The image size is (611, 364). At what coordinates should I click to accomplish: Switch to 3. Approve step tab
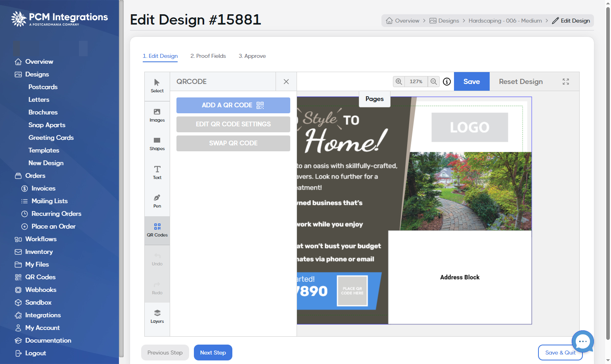(252, 56)
